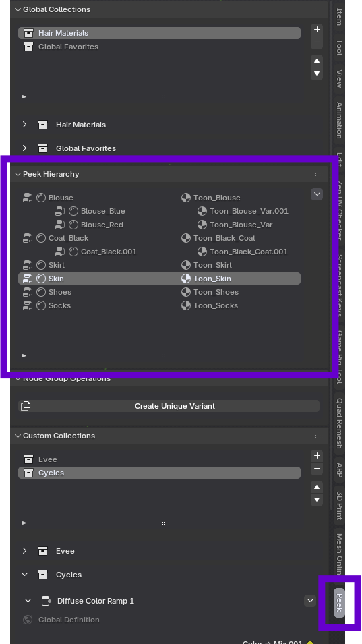Image resolution: width=362 pixels, height=644 pixels.
Task: Select the Hair Materials collection list entry
Action: (159, 33)
